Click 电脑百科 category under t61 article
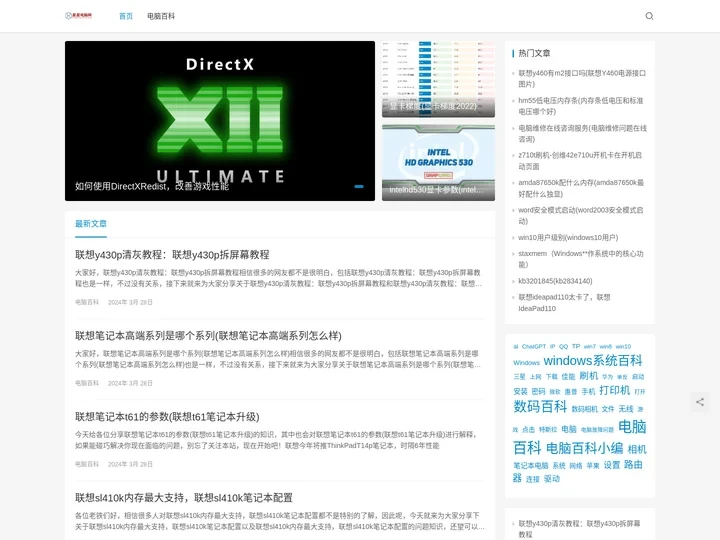The width and height of the screenshot is (720, 540). [87, 464]
